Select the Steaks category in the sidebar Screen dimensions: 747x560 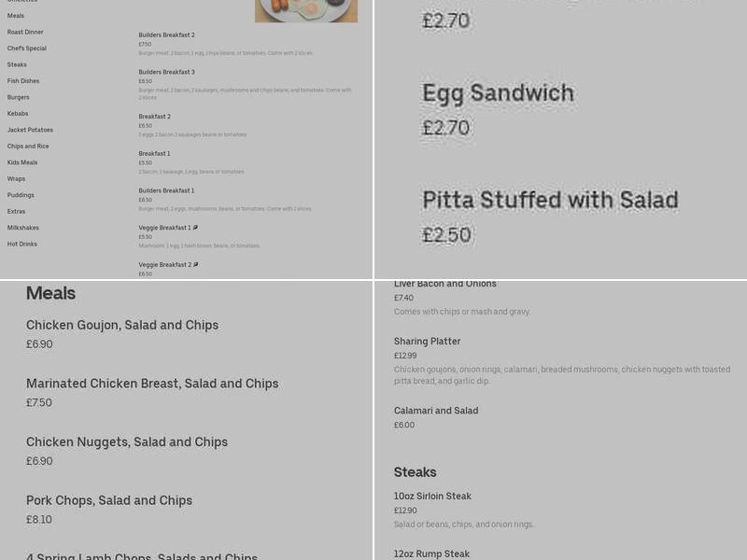click(x=17, y=64)
